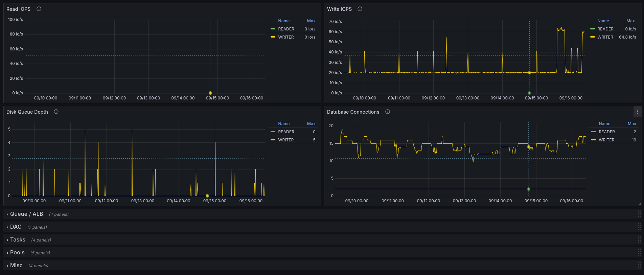644x275 pixels.
Task: Toggle WRITER series in Database Connections legend
Action: (606, 140)
